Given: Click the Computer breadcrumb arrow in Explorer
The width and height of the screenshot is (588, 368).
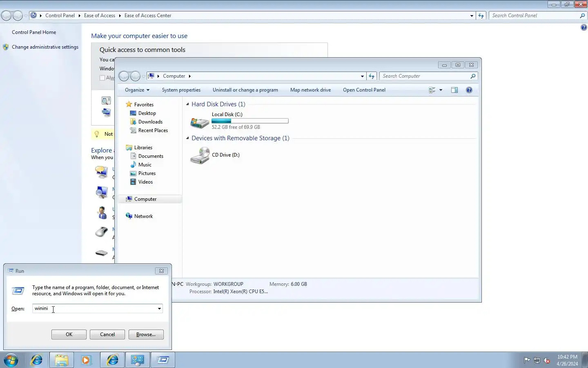Looking at the screenshot, I should [x=189, y=76].
